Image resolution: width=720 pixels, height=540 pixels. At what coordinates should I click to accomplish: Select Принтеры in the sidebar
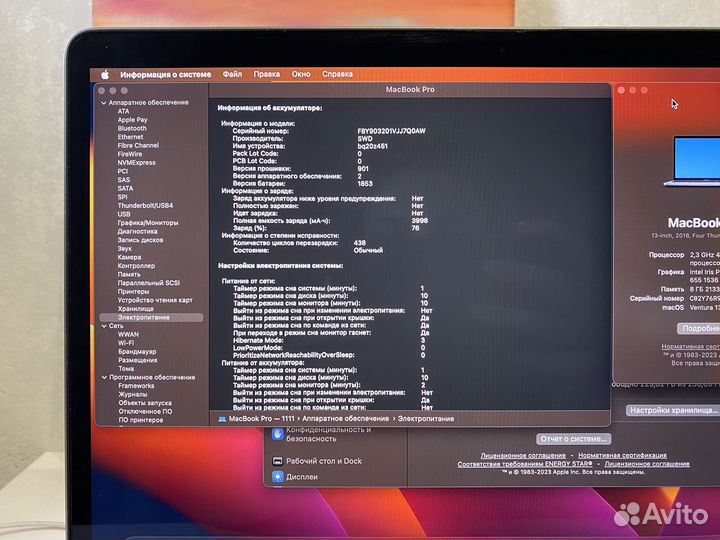pos(133,292)
